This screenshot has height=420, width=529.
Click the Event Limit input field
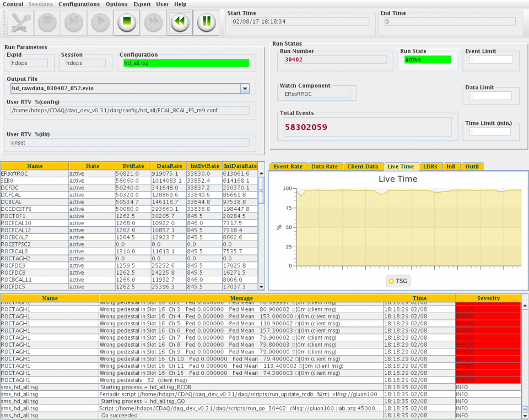tap(490, 59)
